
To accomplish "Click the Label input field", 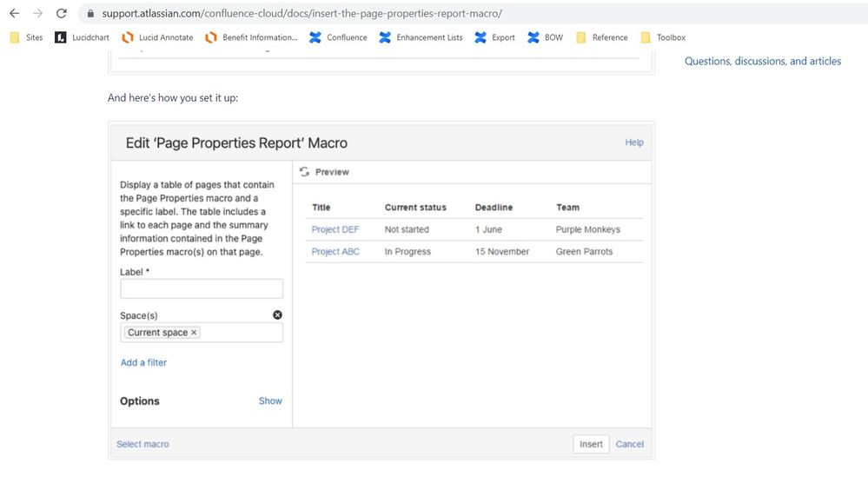I will tap(202, 288).
